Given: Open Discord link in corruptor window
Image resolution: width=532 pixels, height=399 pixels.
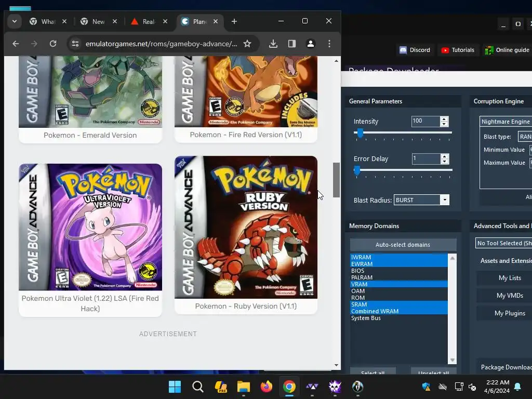Looking at the screenshot, I should tap(415, 50).
